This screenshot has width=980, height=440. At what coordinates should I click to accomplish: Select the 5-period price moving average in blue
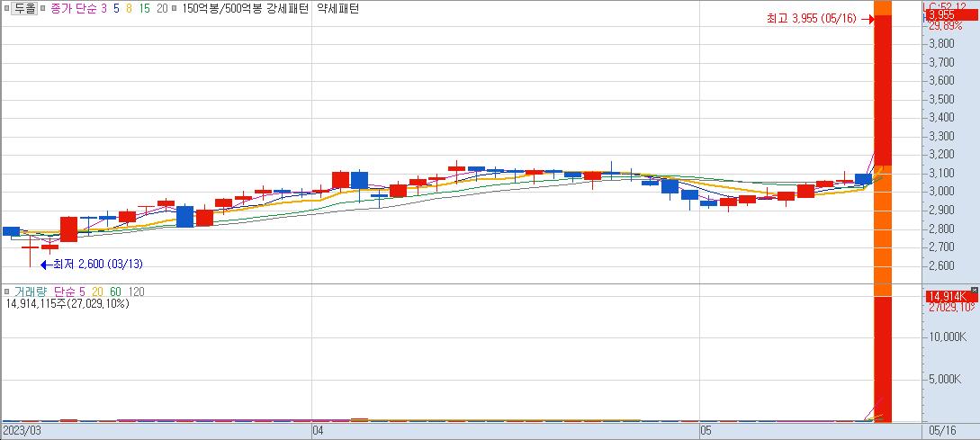tap(116, 10)
